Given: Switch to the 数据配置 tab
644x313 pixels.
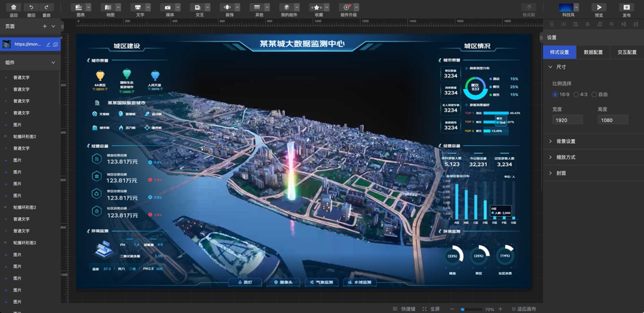Looking at the screenshot, I should (593, 52).
